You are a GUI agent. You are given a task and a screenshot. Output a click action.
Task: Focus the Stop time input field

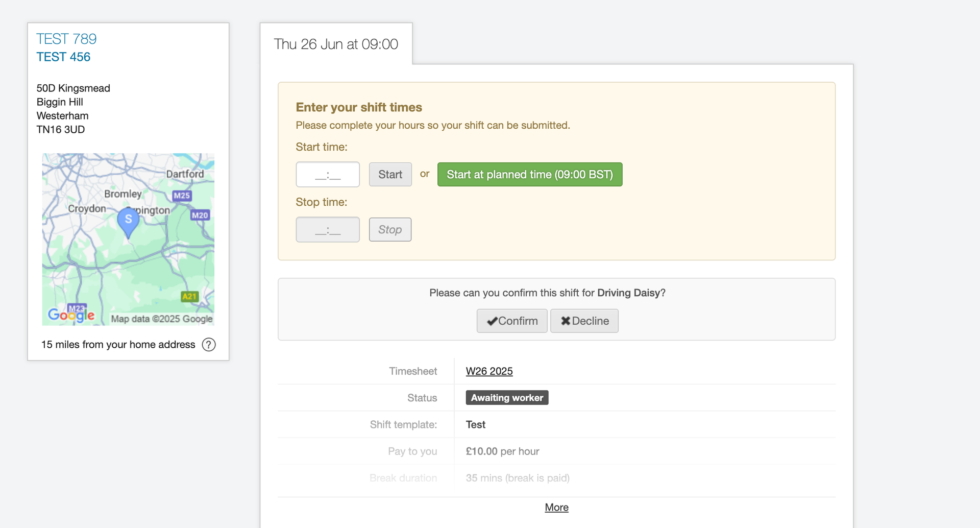click(328, 230)
